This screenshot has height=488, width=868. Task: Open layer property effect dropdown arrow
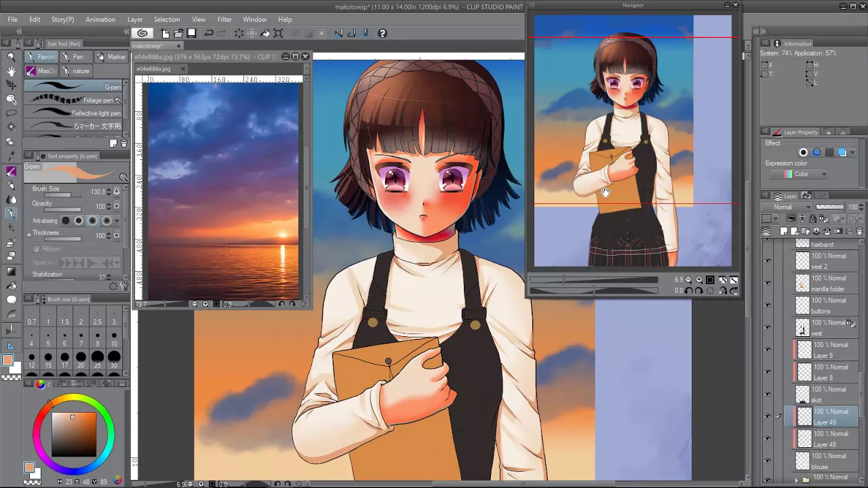(852, 153)
